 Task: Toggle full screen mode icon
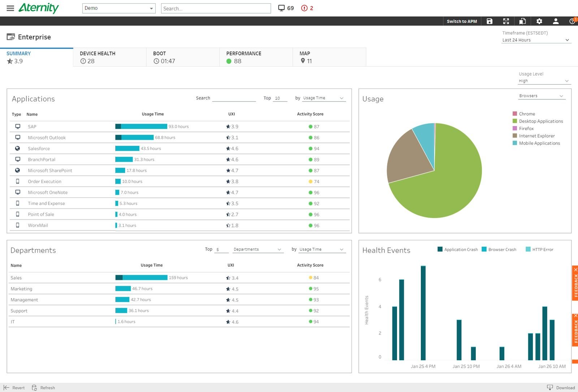click(506, 21)
